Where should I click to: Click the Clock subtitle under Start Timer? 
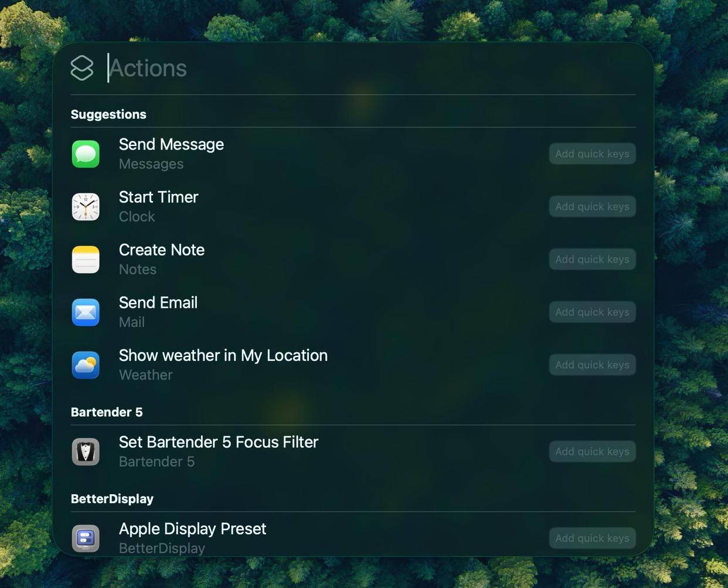tap(137, 217)
